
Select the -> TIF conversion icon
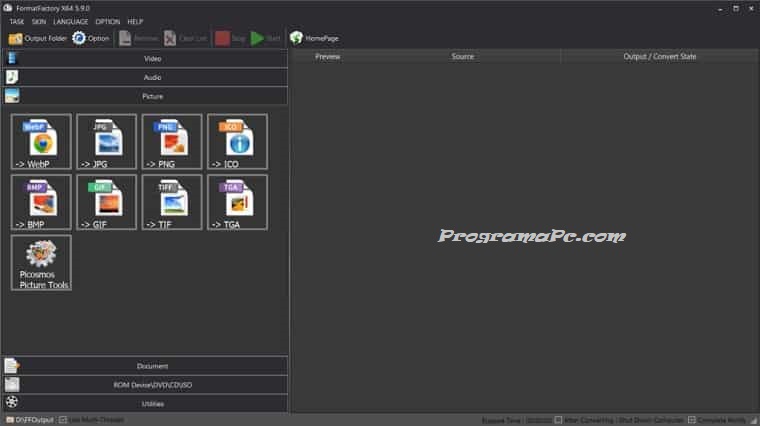tap(172, 202)
